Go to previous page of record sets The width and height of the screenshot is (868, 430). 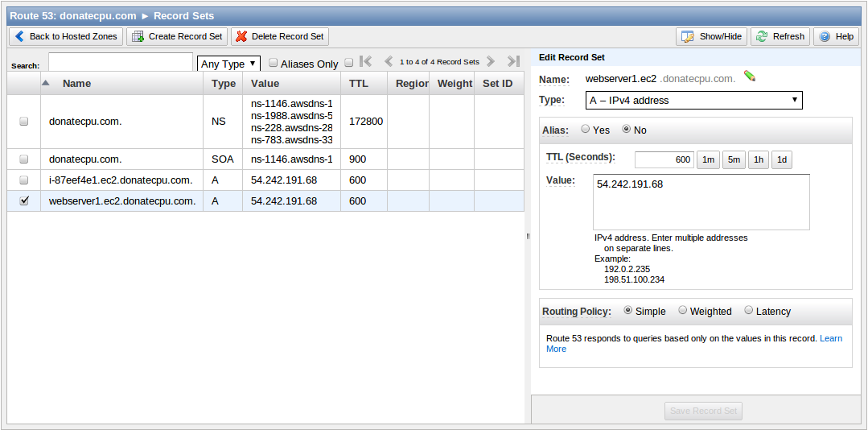(388, 61)
